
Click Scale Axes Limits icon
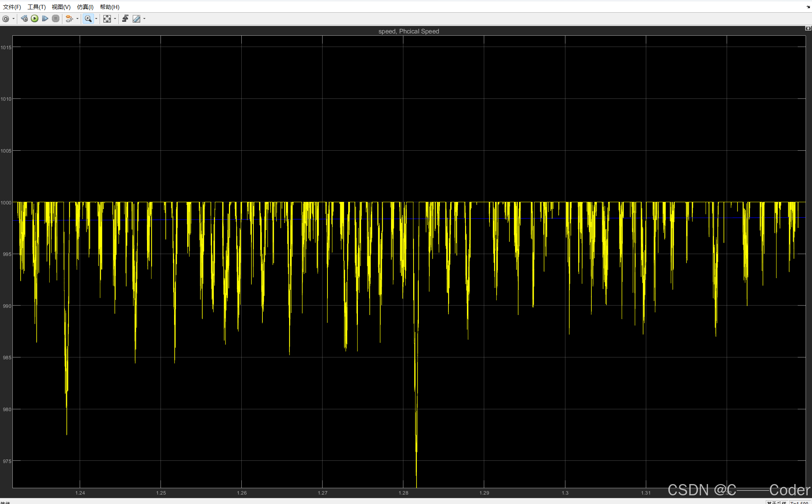pyautogui.click(x=107, y=19)
